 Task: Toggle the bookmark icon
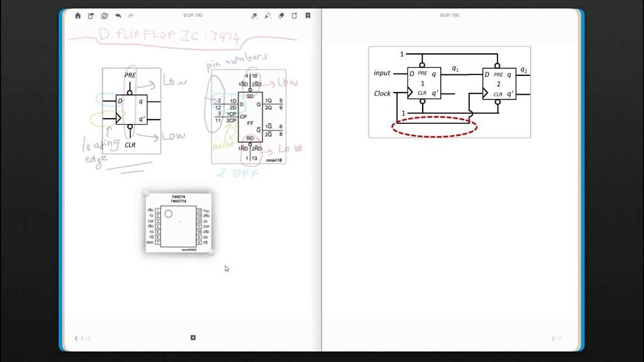pos(308,16)
